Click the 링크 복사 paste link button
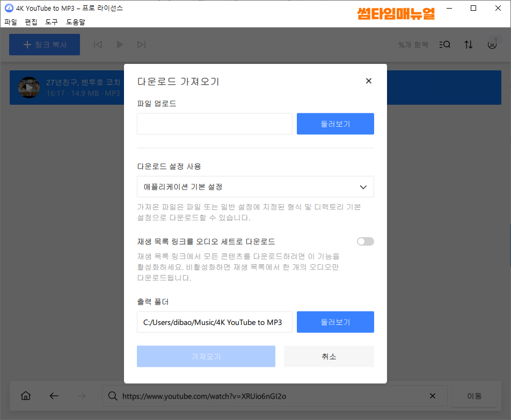This screenshot has width=511, height=420. [45, 45]
